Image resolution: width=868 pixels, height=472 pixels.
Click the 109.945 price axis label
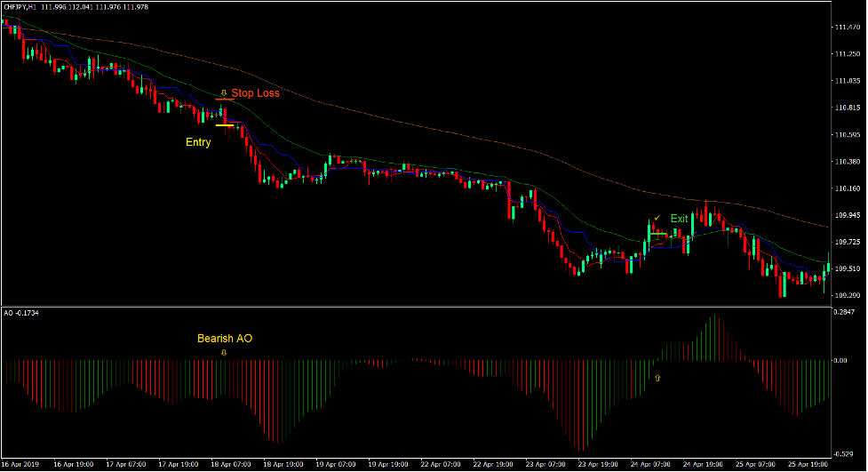click(x=848, y=215)
